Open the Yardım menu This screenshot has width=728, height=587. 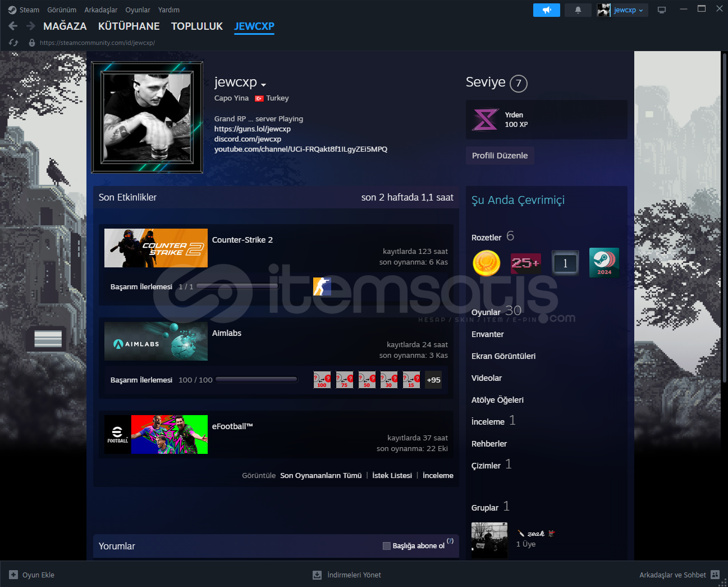click(169, 10)
